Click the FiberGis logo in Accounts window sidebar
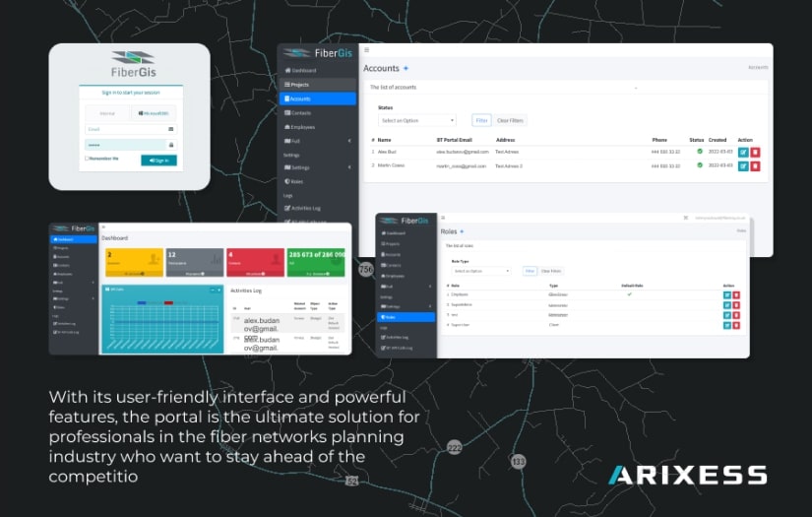 click(318, 53)
